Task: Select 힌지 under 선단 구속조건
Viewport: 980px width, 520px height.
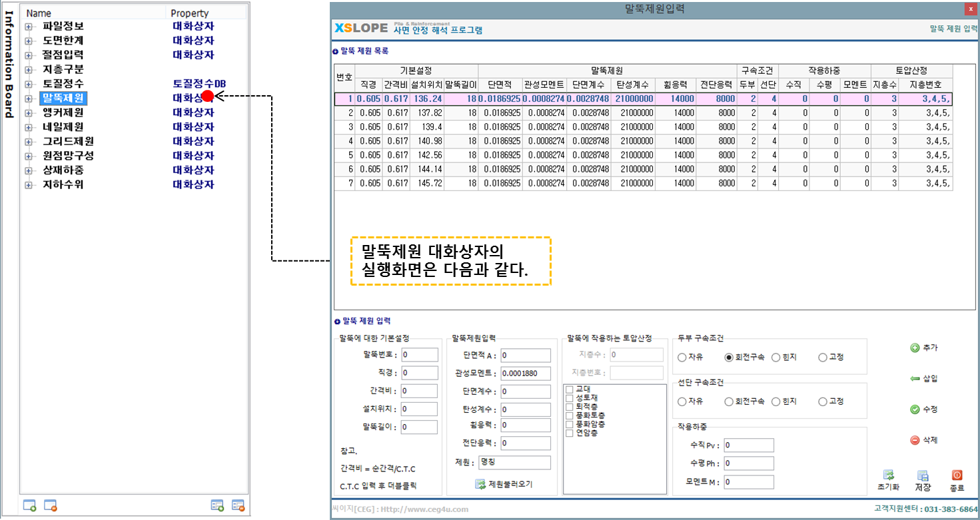Action: click(775, 401)
